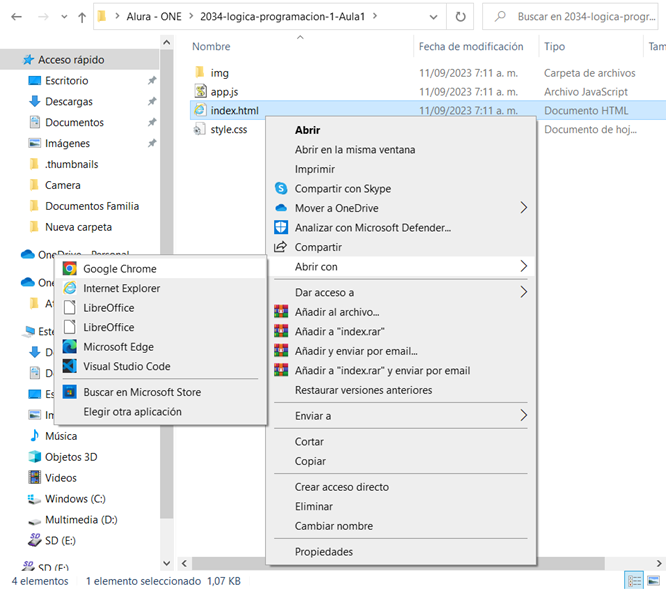Screen dimensions: 666x591
Task: Click the Microsoft Defender shield icon
Action: point(281,228)
